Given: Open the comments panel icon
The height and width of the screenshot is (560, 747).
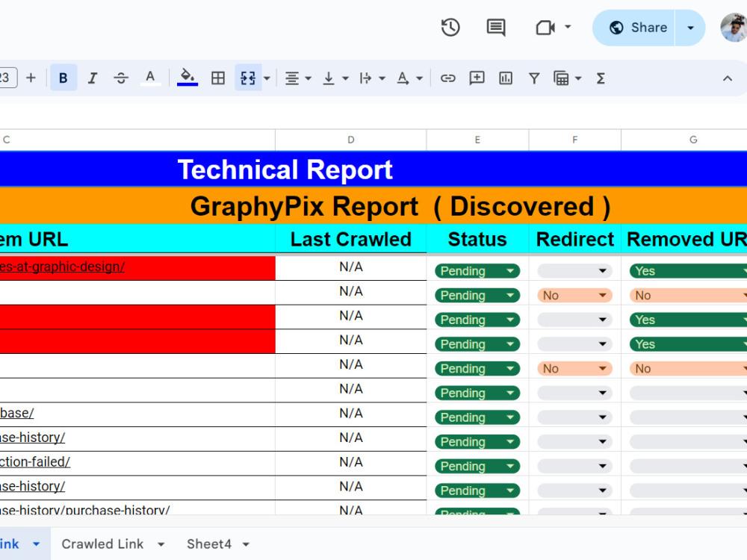Looking at the screenshot, I should (496, 28).
